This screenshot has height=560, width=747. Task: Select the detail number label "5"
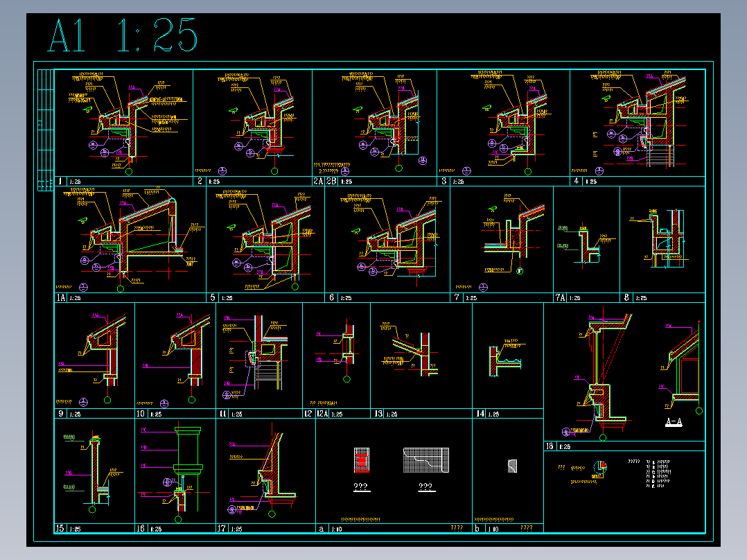pos(213,297)
